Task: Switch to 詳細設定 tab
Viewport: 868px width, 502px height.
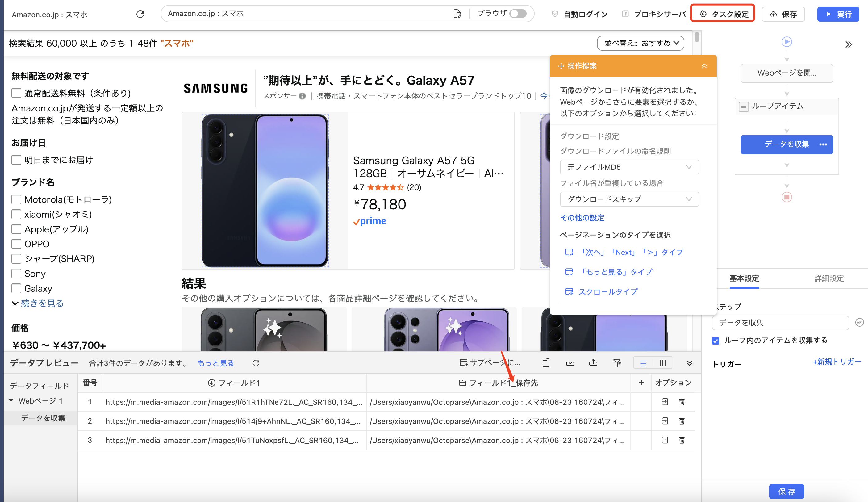Action: 829,278
